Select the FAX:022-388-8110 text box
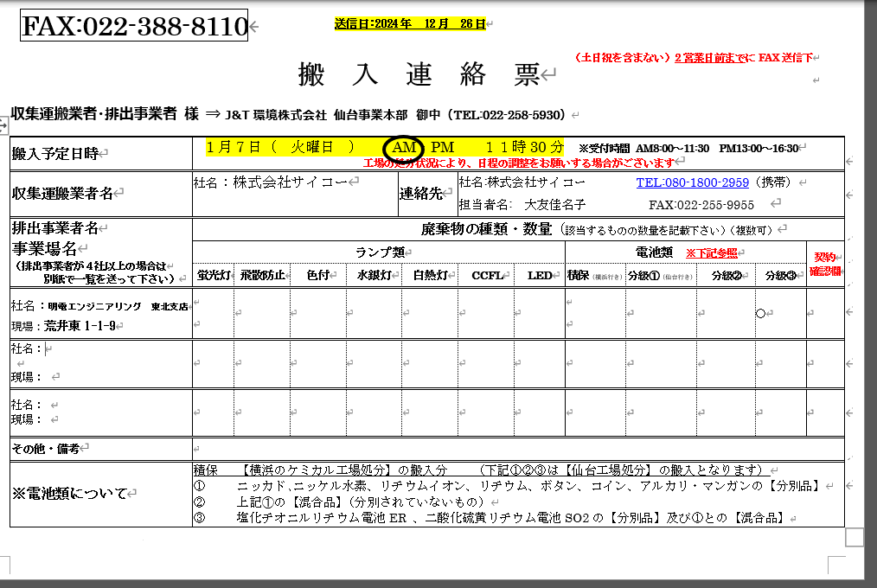This screenshot has width=877, height=588. 134,27
